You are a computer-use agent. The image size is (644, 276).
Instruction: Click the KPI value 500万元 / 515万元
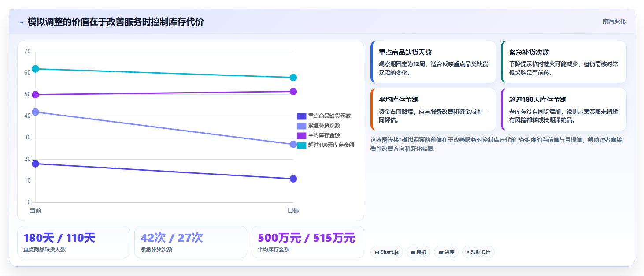tap(306, 238)
